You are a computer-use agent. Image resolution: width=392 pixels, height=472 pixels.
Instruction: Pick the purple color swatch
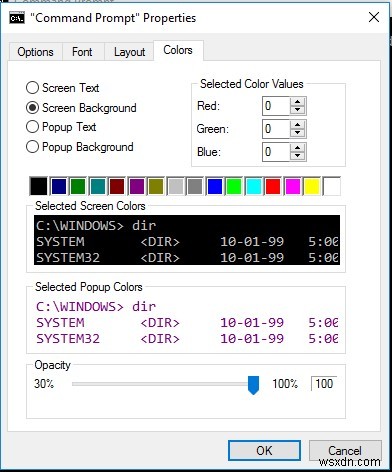(137, 186)
